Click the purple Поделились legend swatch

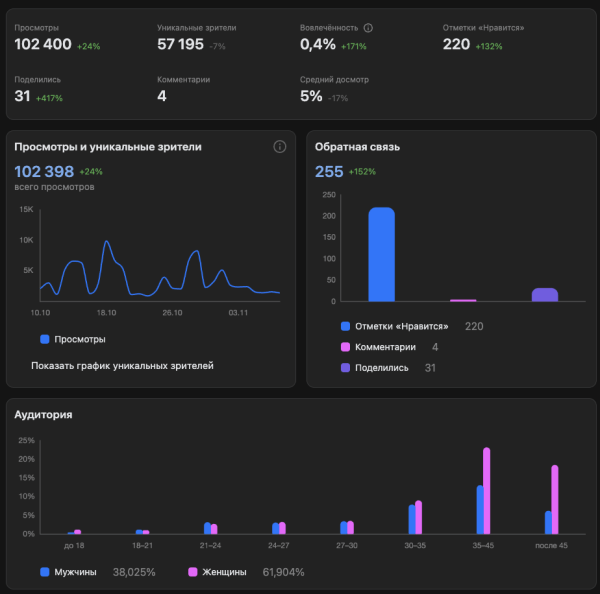click(x=345, y=368)
